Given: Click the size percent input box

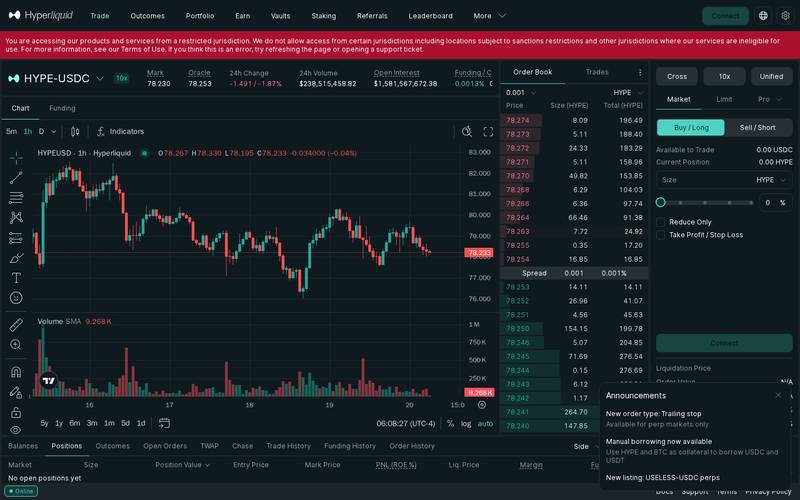Looking at the screenshot, I should point(776,203).
